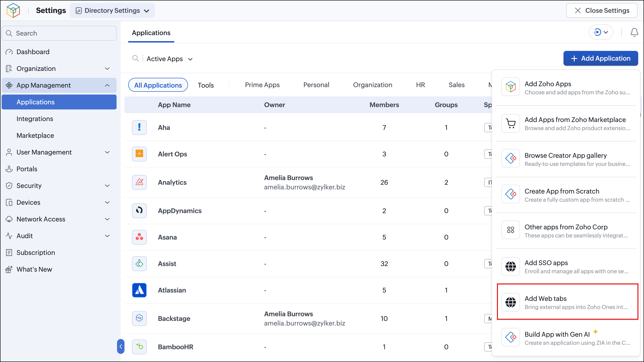Click the Backstage app icon
This screenshot has width=644, height=362.
coord(139,318)
